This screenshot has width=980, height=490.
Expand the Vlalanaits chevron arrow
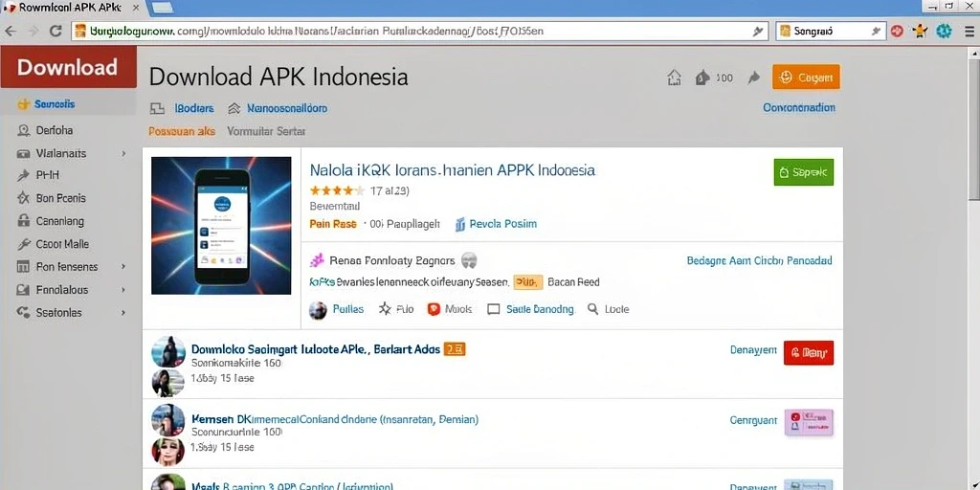(123, 153)
